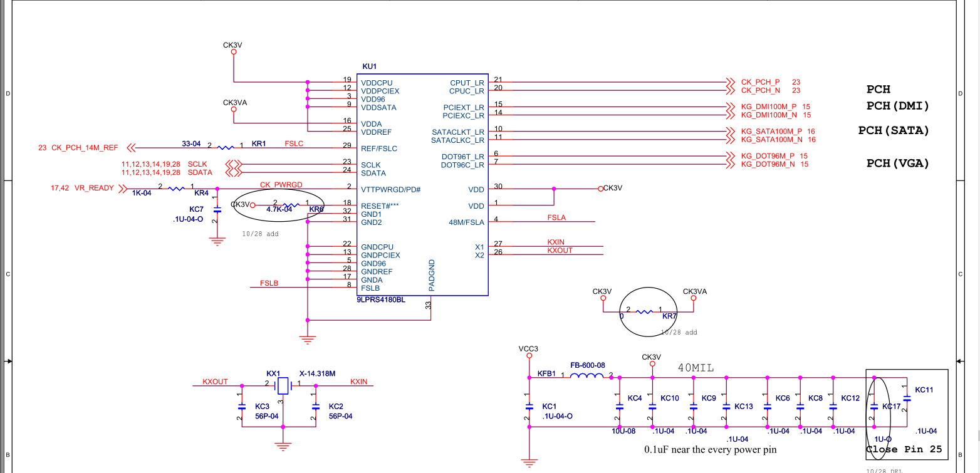Click the VDDCPU pin name
Image resolution: width=980 pixels, height=473 pixels.
(377, 83)
